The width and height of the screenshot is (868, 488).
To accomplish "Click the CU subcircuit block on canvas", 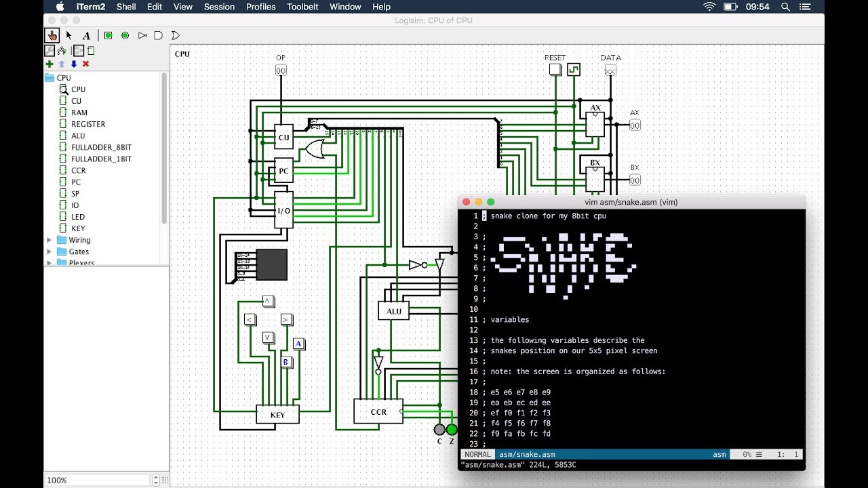I will tap(283, 137).
